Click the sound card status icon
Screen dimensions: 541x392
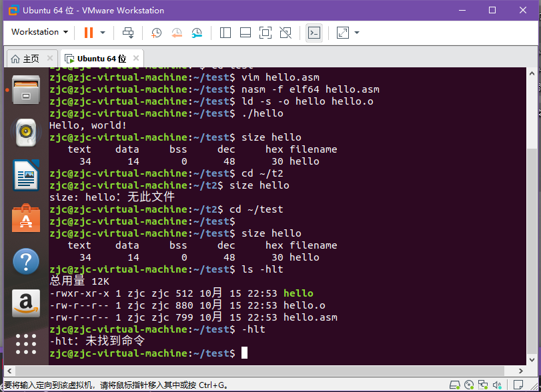(497, 385)
